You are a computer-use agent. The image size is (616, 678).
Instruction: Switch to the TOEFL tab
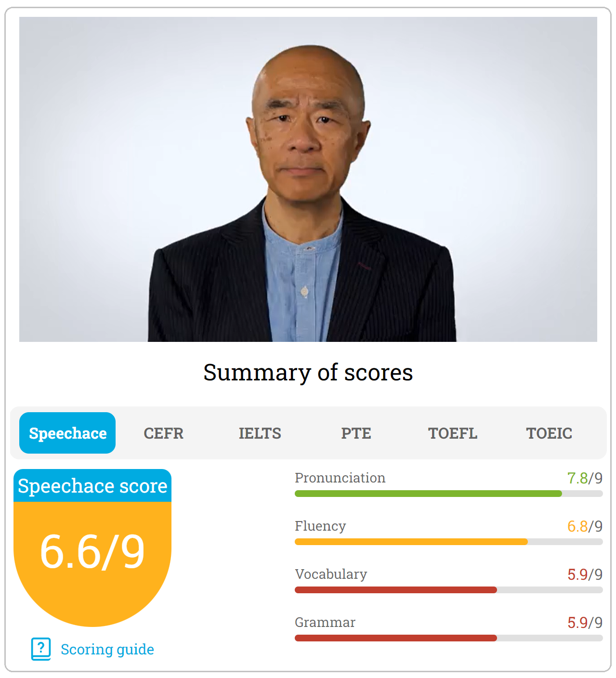(x=452, y=433)
